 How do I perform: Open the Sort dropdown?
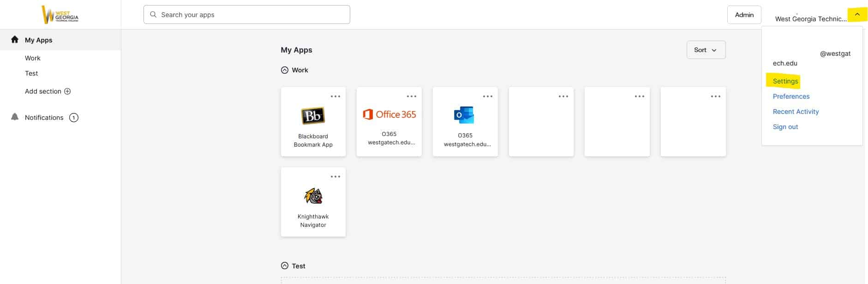click(x=706, y=50)
